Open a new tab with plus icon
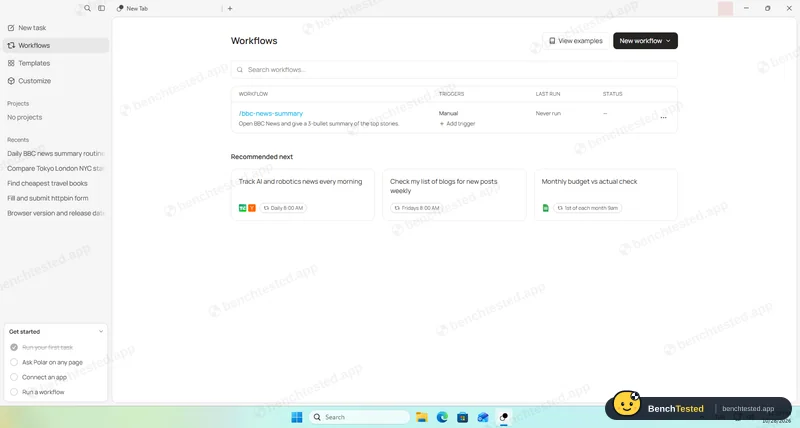Screen dimensions: 800x428 point(230,8)
